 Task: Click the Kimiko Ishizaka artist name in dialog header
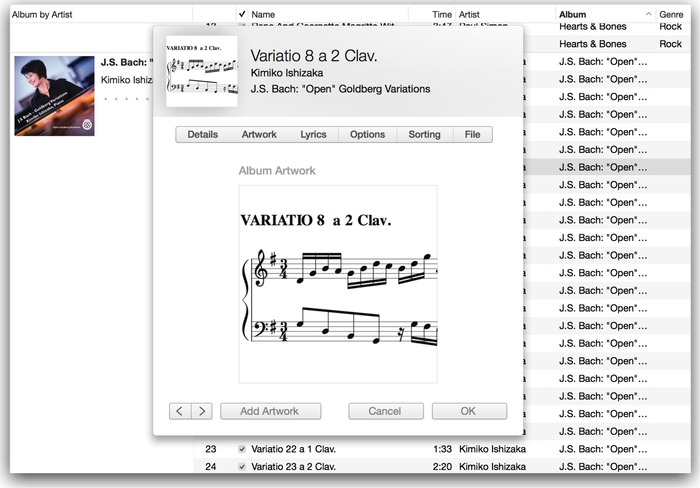287,73
